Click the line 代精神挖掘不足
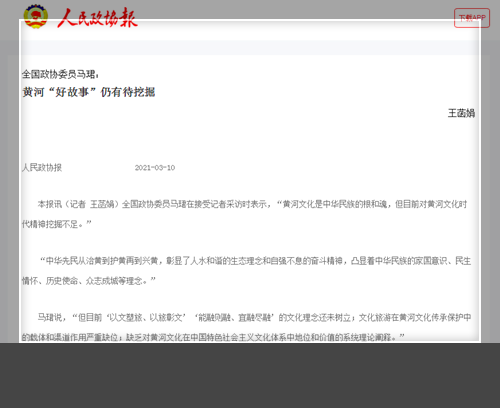The width and height of the screenshot is (500, 408). (x=56, y=224)
